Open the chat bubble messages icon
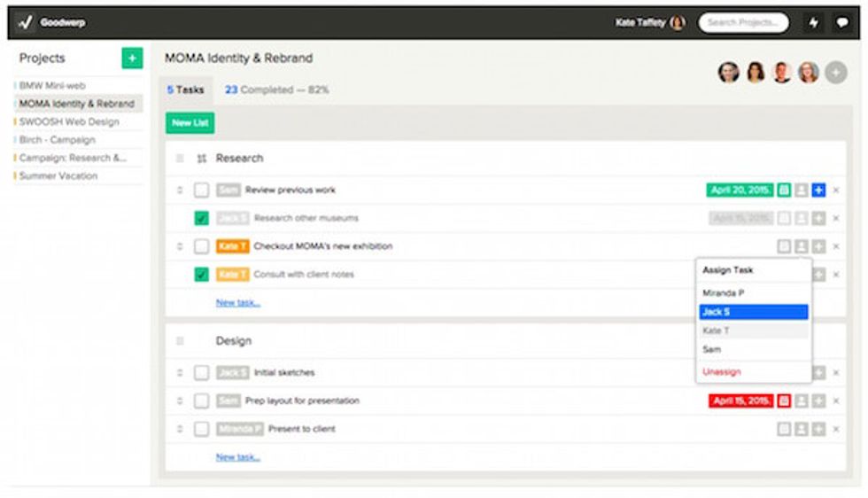Screen dimensions: 868x498 click(x=842, y=23)
